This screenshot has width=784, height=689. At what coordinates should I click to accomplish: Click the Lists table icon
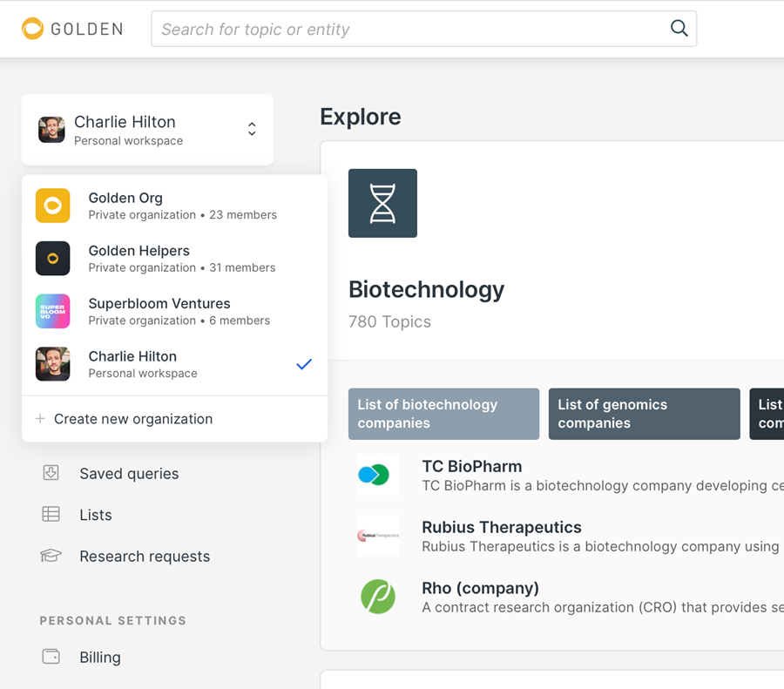coord(51,514)
